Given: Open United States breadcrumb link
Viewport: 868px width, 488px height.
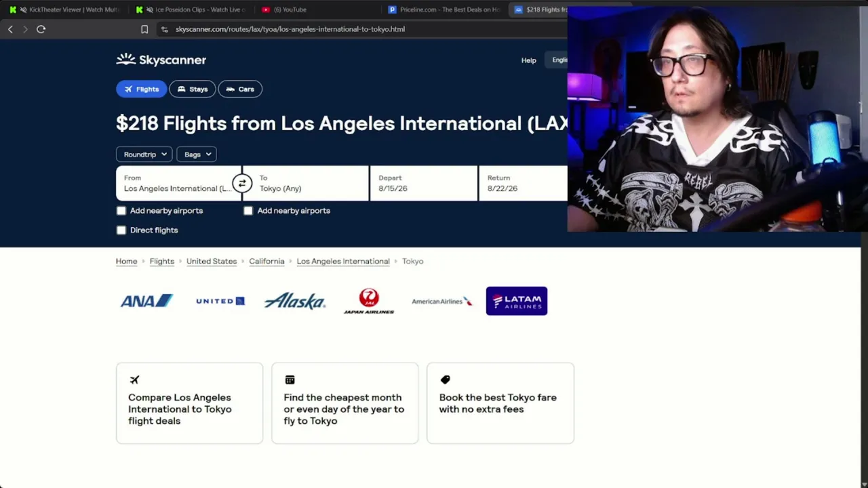Looking at the screenshot, I should coord(212,261).
